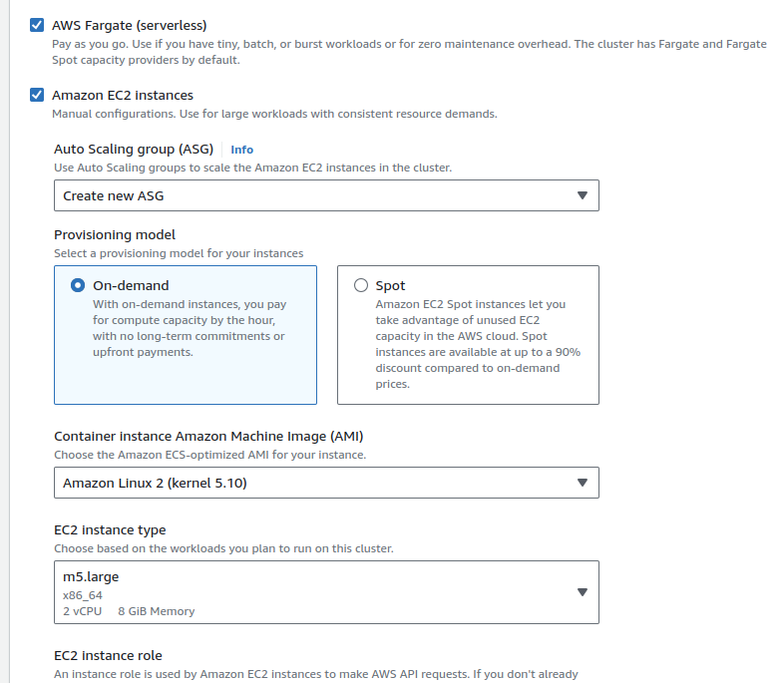
Task: Open the Info link next to ASG
Action: tap(241, 150)
